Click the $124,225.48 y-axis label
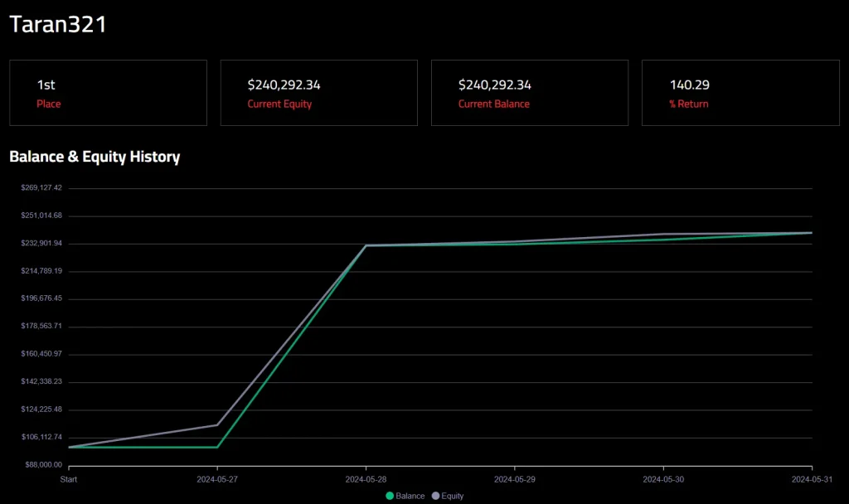This screenshot has height=504, width=849. (x=41, y=409)
